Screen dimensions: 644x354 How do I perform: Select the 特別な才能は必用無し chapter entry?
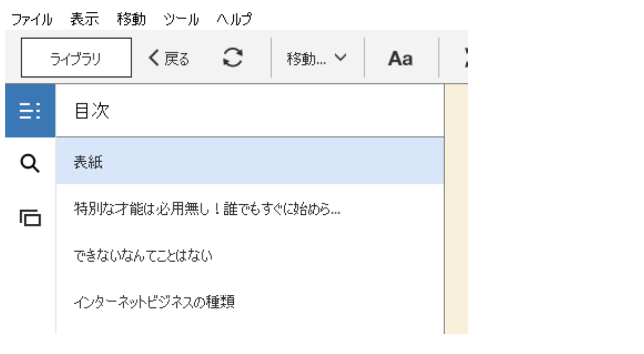point(250,208)
